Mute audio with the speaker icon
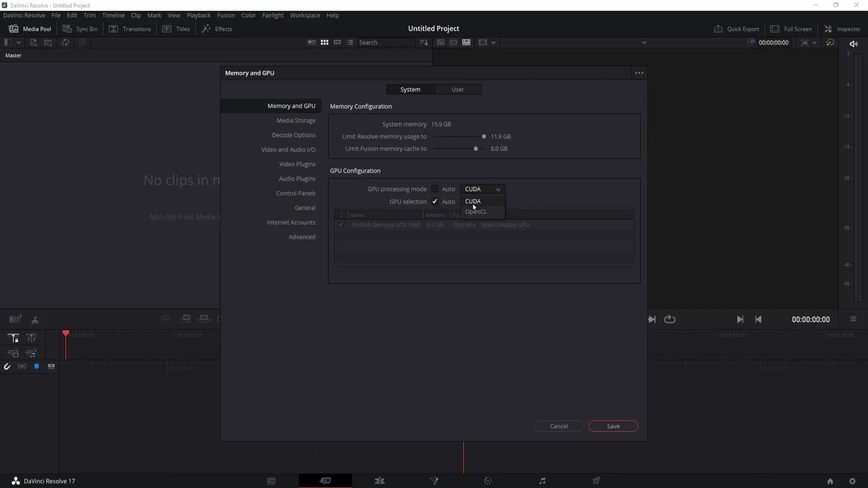This screenshot has width=868, height=488. pyautogui.click(x=854, y=44)
